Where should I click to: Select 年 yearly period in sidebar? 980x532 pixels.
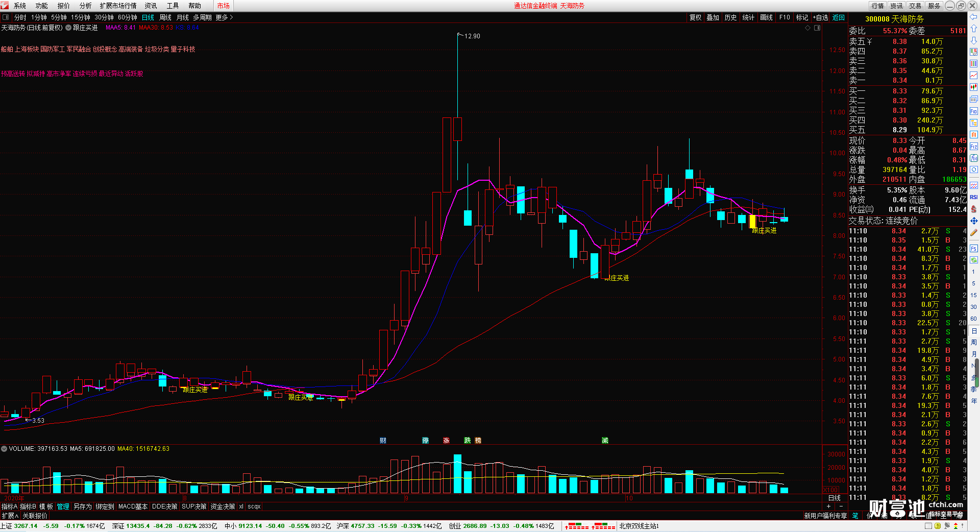pyautogui.click(x=973, y=401)
